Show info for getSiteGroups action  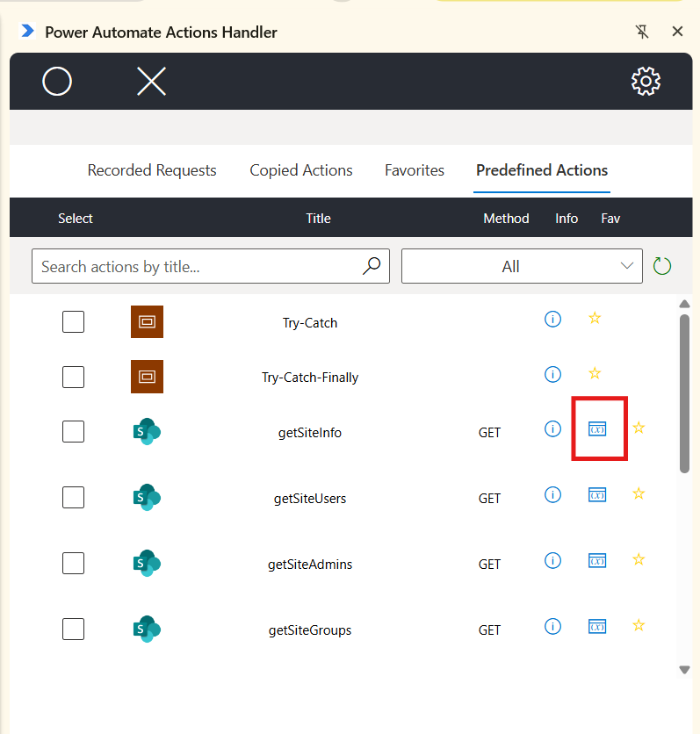[x=552, y=627]
